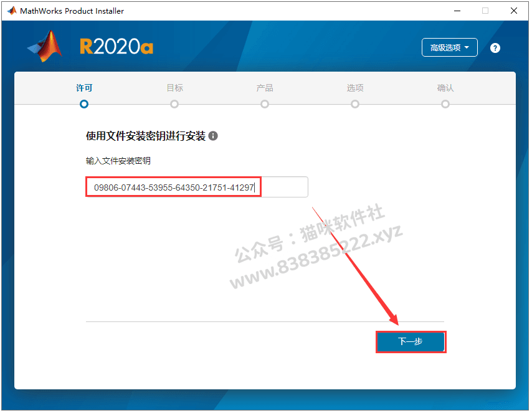Click the file installation key input field
Screen dimensions: 532x413
[197, 187]
